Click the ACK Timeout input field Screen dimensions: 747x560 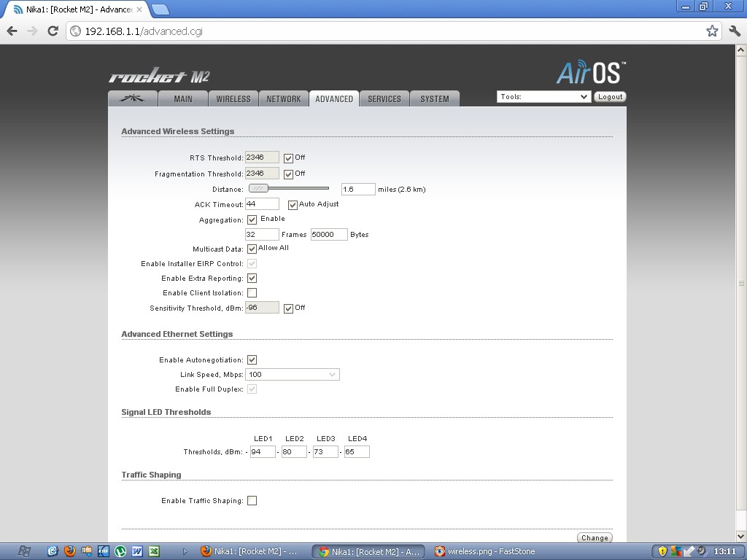tap(262, 204)
